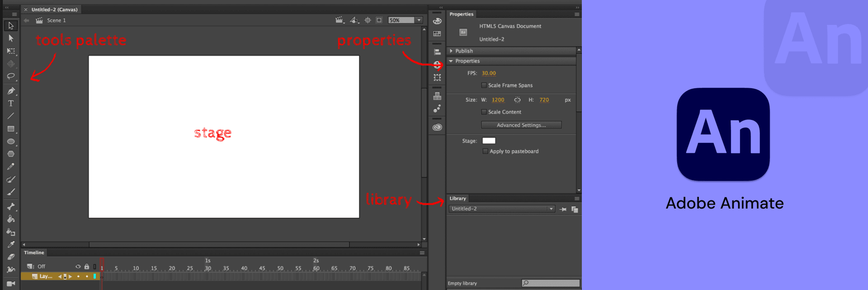The width and height of the screenshot is (868, 290).
Task: Enable the Scale Frame Spans checkbox
Action: pyautogui.click(x=484, y=86)
